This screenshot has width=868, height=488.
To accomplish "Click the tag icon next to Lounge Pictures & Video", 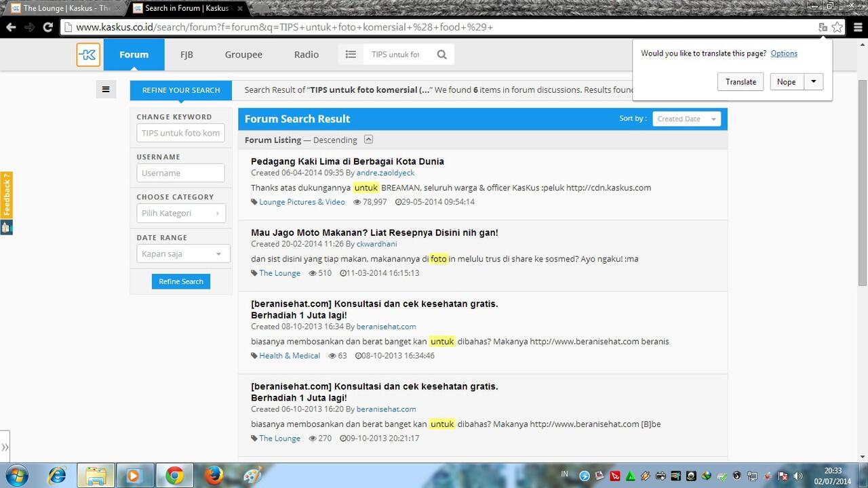I will 254,202.
